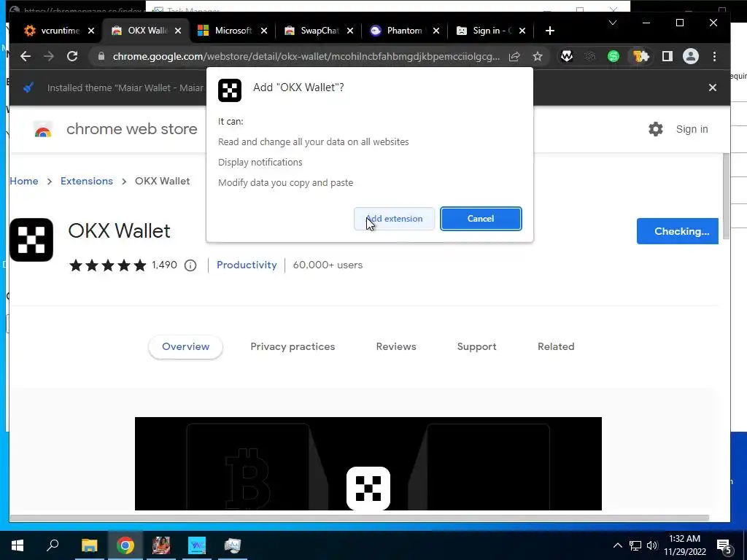Screen dimensions: 747x560
Task: Cancel the OKX Wallet install dialog
Action: [x=481, y=219]
